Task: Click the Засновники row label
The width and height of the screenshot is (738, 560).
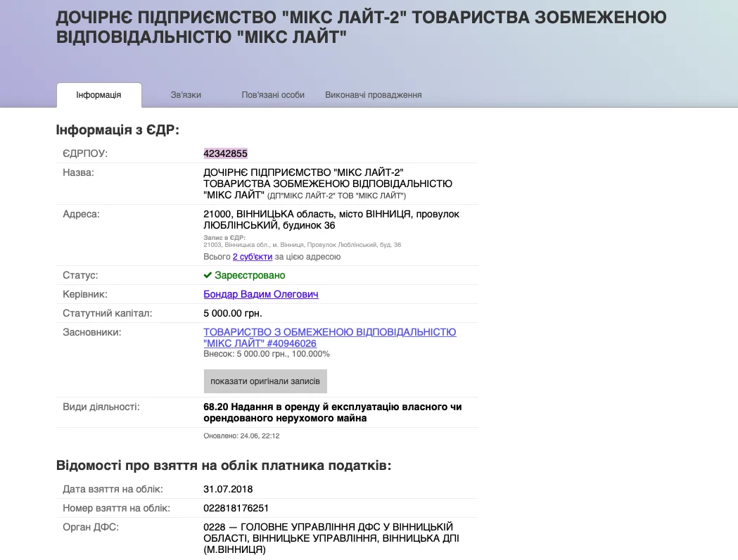Action: (x=91, y=332)
